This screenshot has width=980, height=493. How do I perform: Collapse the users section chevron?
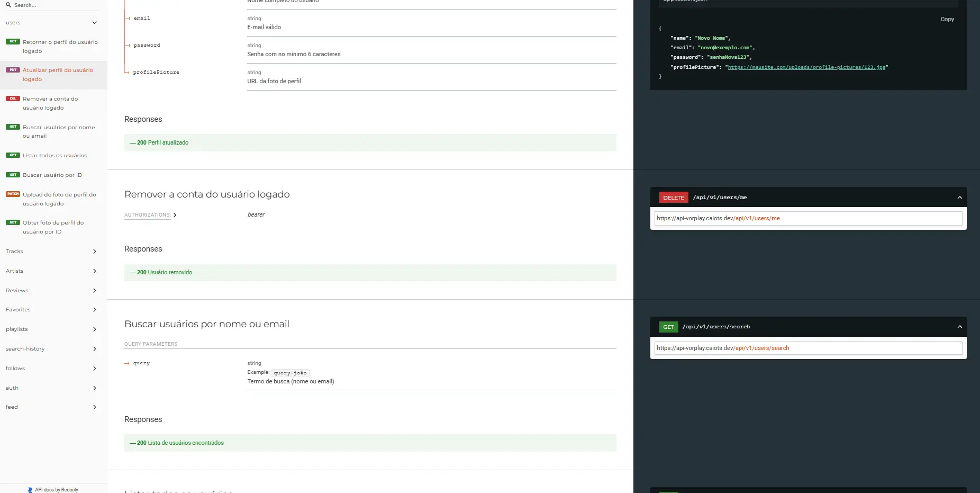(94, 23)
